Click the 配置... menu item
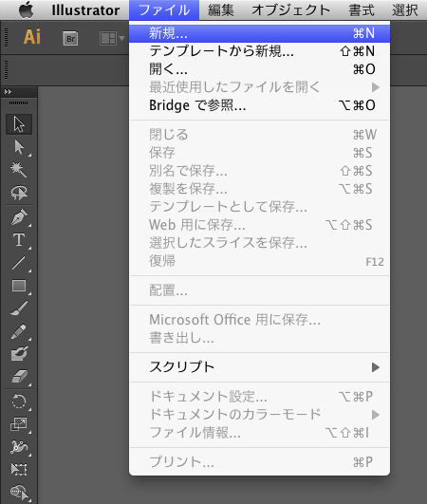This screenshot has height=504, width=427. pos(260,290)
